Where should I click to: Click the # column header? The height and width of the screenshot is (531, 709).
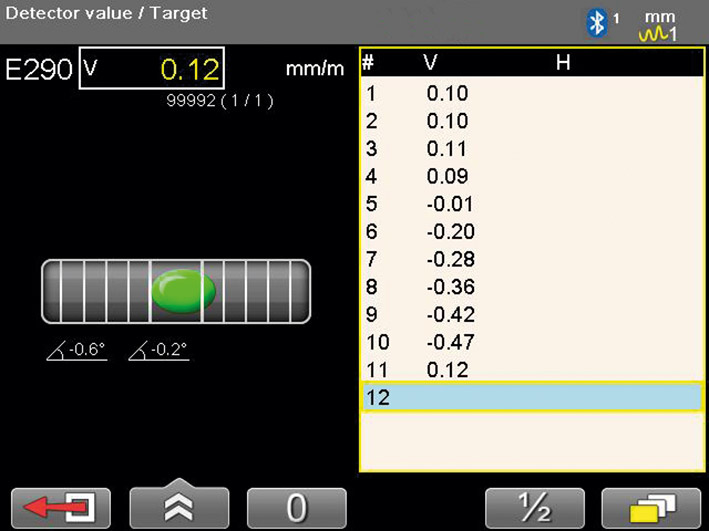pos(369,62)
